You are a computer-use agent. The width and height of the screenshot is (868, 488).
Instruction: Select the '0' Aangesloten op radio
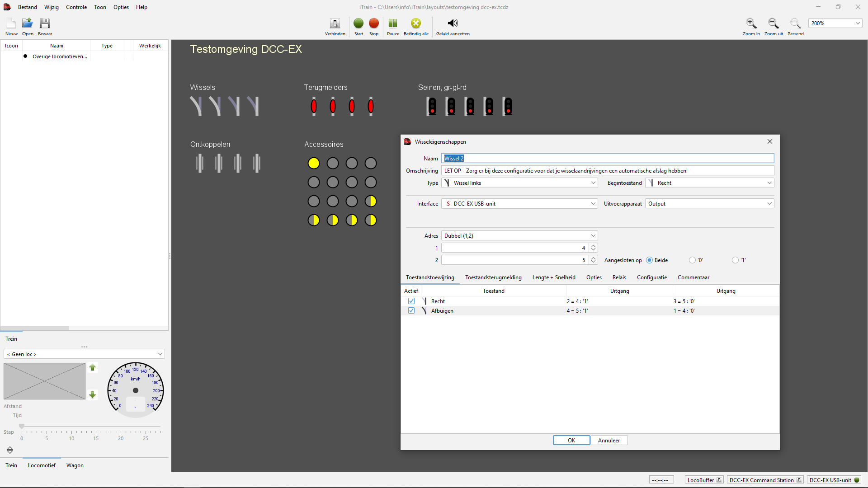pos(692,260)
